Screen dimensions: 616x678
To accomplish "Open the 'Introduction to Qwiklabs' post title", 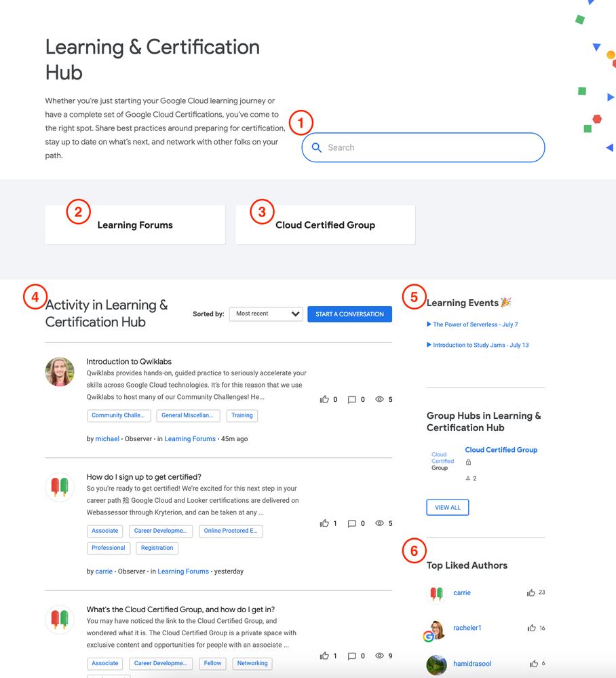I will click(129, 362).
